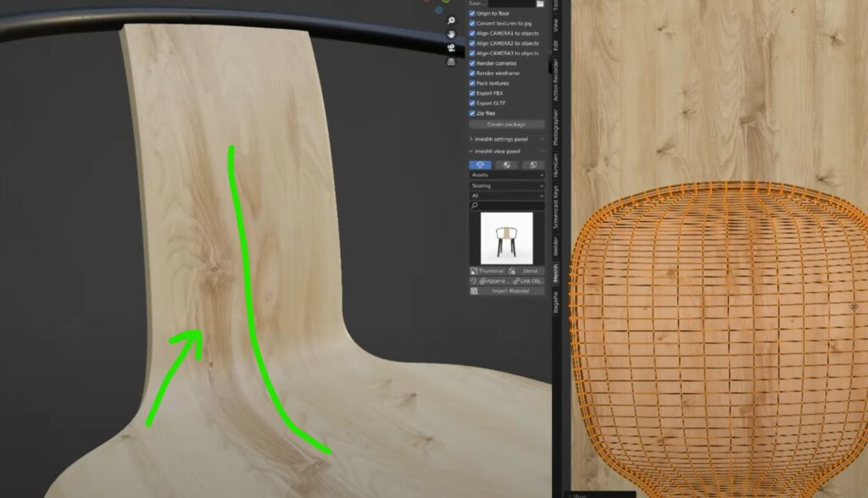Click the hand pan viewport icon
Screen dimensions: 868x498
[x=451, y=35]
